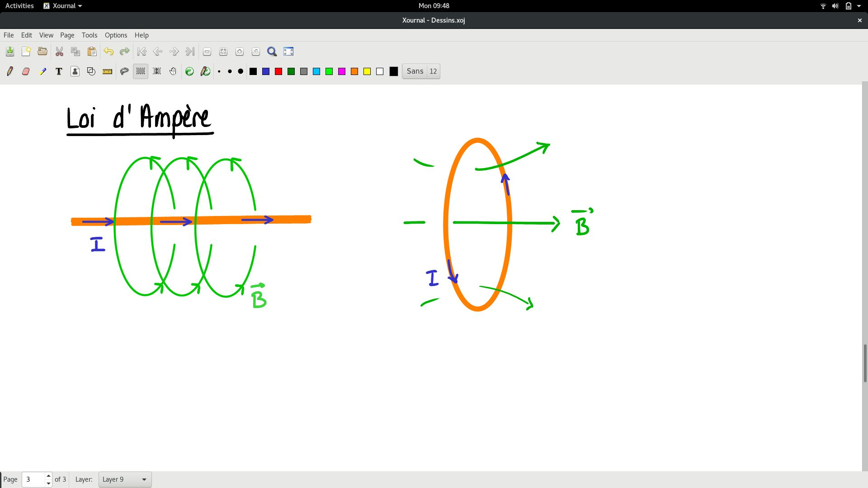Viewport: 868px width, 488px height.
Task: Select the Pencil pen tool
Action: point(10,71)
